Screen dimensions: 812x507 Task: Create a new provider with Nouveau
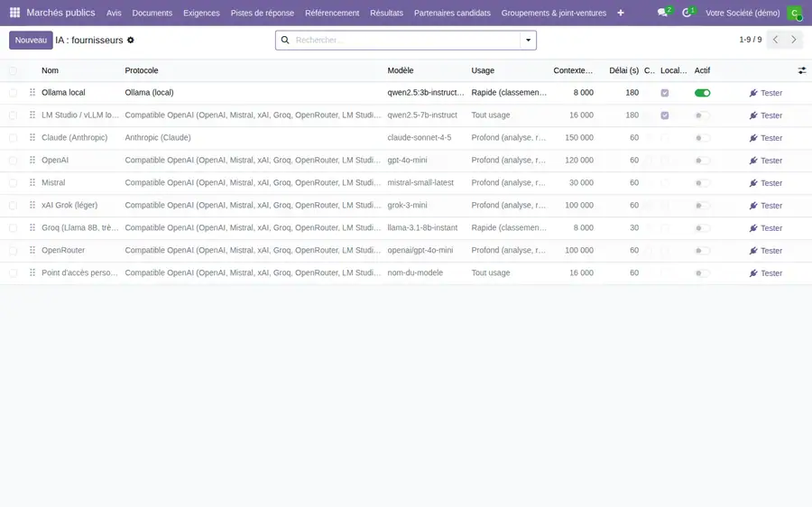tap(31, 40)
